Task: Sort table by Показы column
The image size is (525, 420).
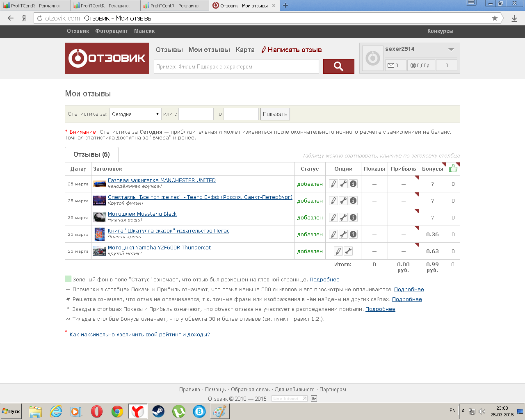Action: (x=374, y=169)
